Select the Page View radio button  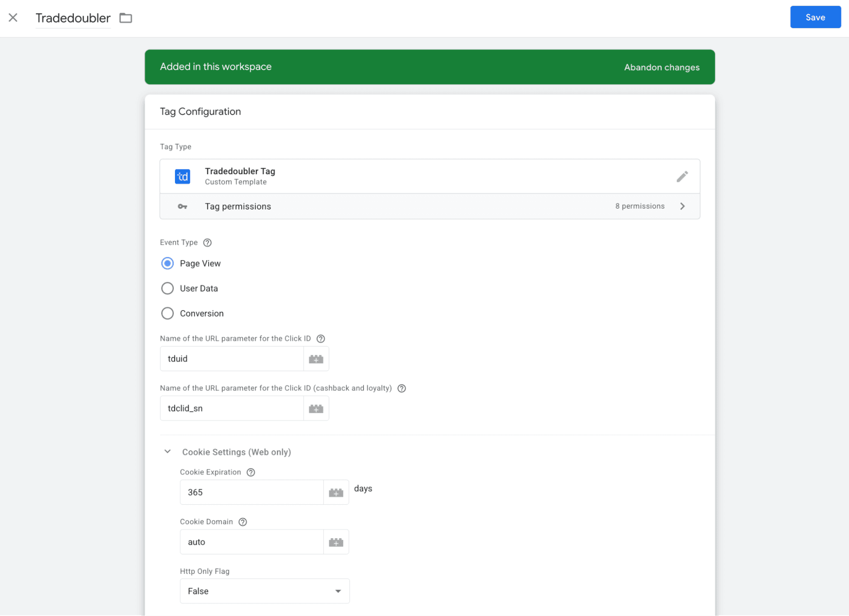pyautogui.click(x=167, y=263)
